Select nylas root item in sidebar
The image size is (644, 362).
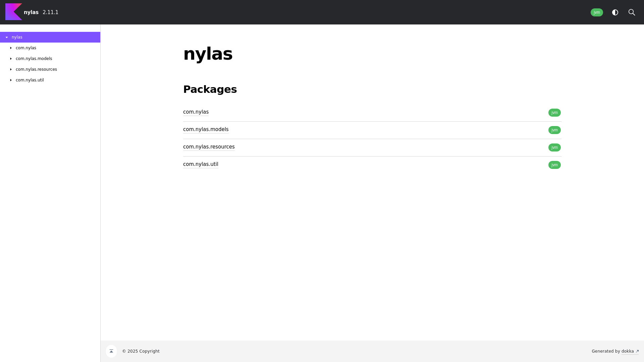[50, 37]
